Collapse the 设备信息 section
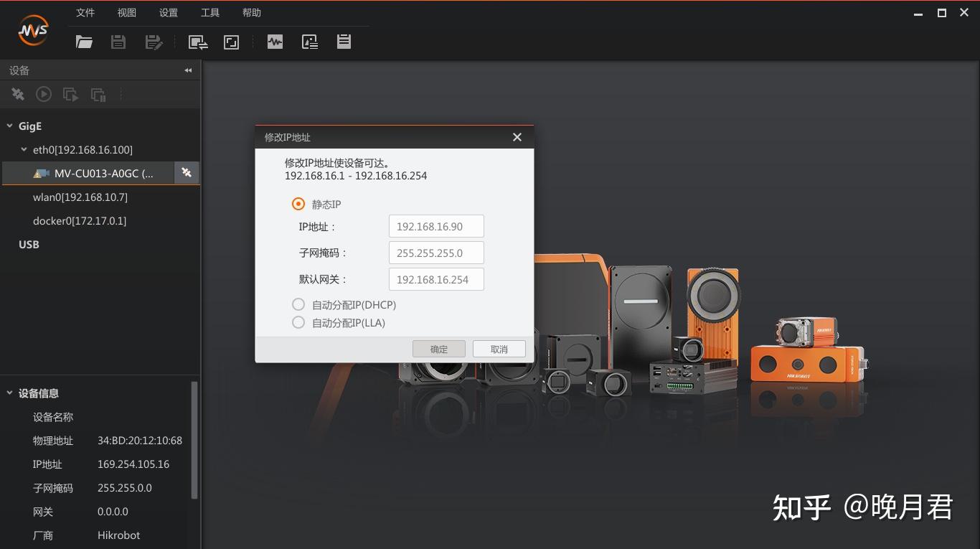The height and width of the screenshot is (549, 980). 9,393
